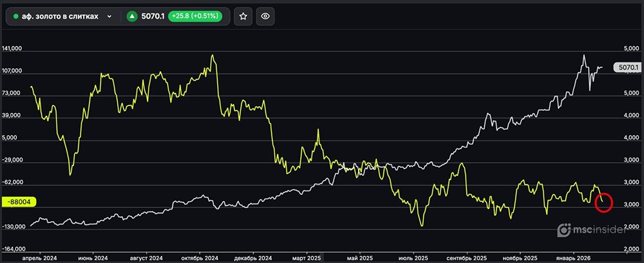Select июнь 2024 on the time axis
The width and height of the screenshot is (644, 263).
pos(93,258)
